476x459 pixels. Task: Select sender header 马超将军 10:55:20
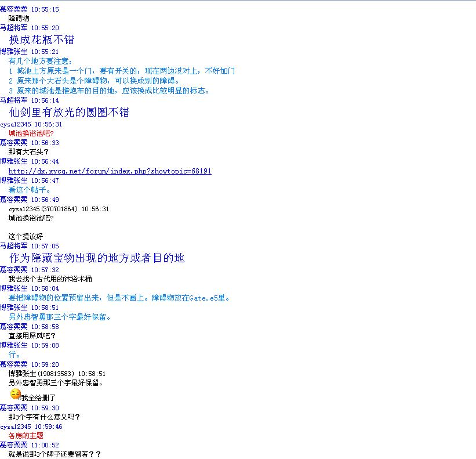(x=30, y=28)
